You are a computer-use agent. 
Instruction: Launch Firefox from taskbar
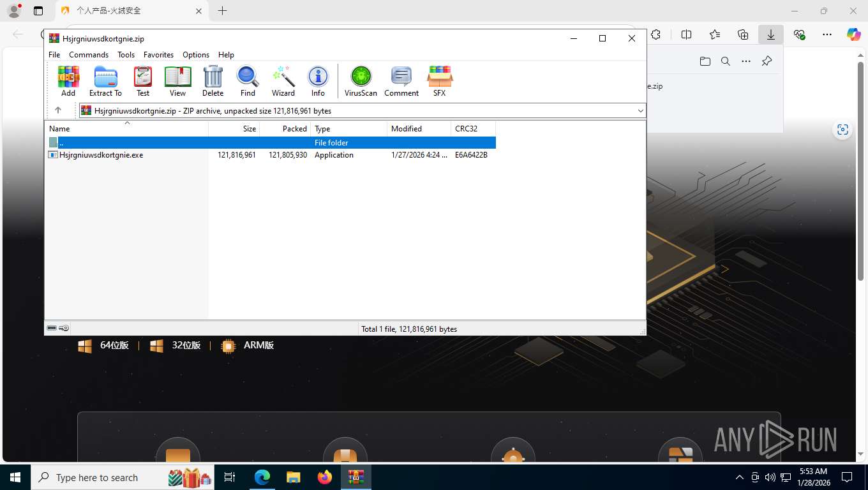325,477
